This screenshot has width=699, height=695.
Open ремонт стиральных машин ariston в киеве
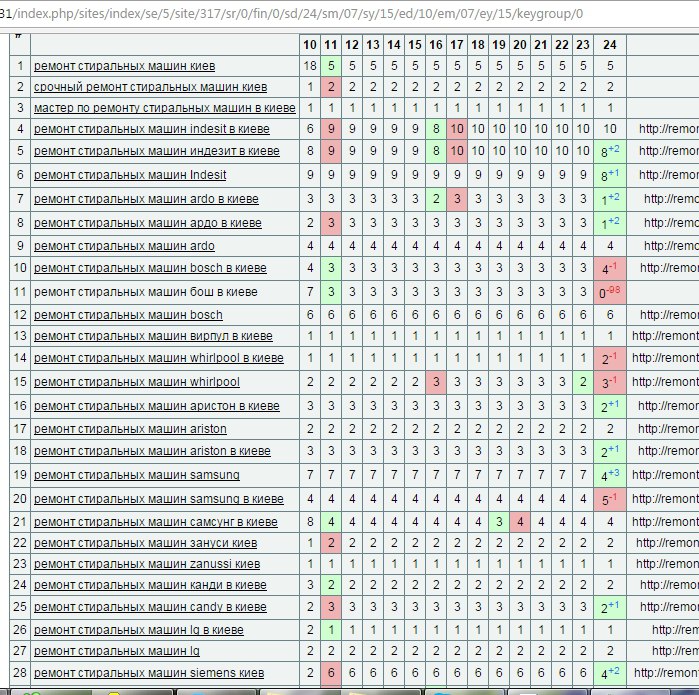click(152, 451)
